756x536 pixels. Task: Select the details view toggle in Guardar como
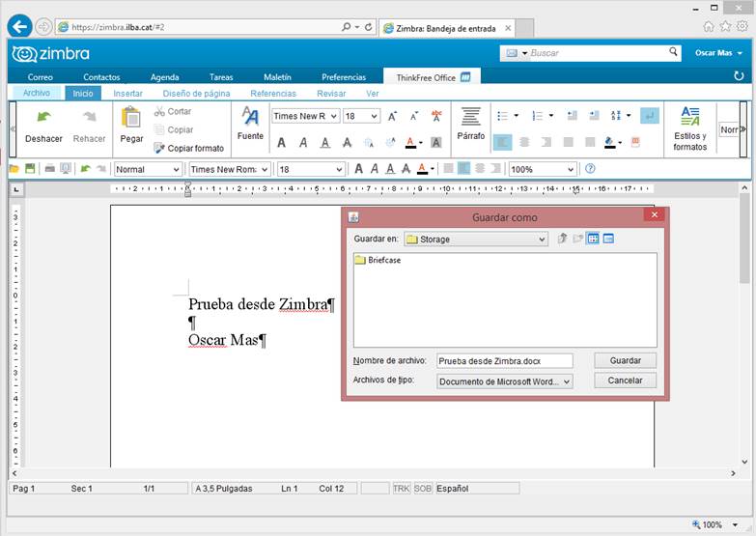[608, 239]
